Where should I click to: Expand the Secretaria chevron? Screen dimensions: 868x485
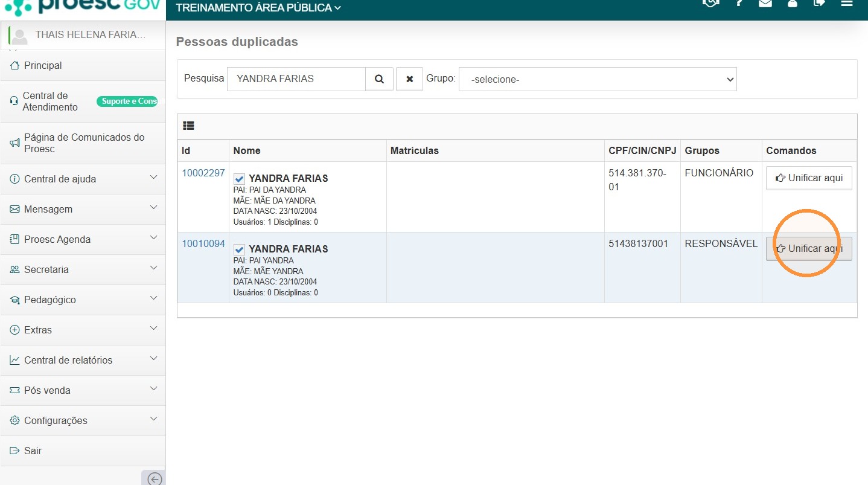(x=153, y=268)
